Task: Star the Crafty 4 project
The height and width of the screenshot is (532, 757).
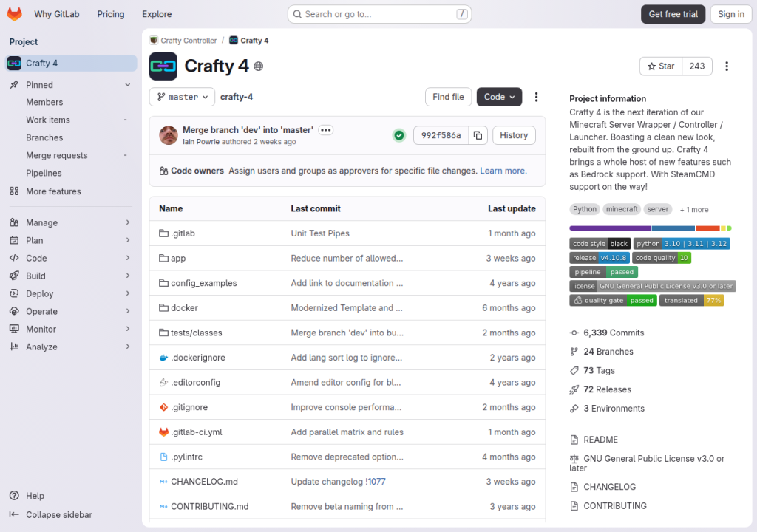Action: 660,66
